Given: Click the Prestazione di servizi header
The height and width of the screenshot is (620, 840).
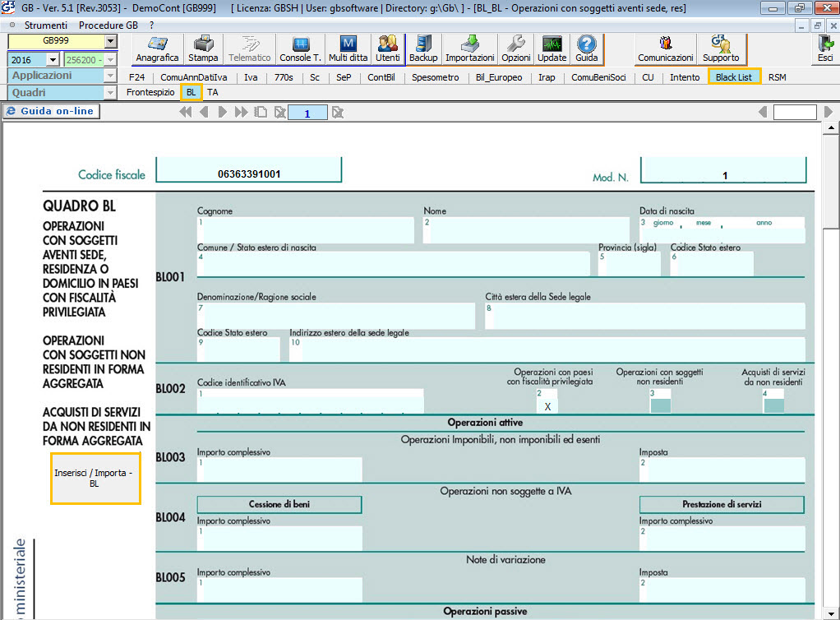Looking at the screenshot, I should pyautogui.click(x=722, y=504).
